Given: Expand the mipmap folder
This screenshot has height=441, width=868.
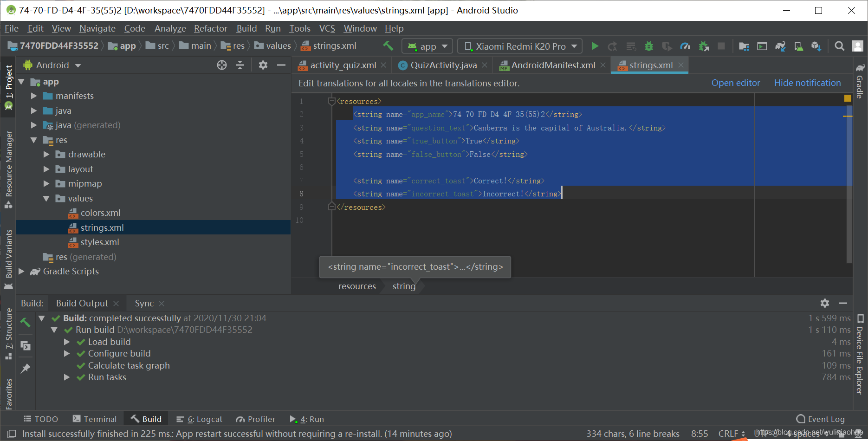Looking at the screenshot, I should 46,183.
